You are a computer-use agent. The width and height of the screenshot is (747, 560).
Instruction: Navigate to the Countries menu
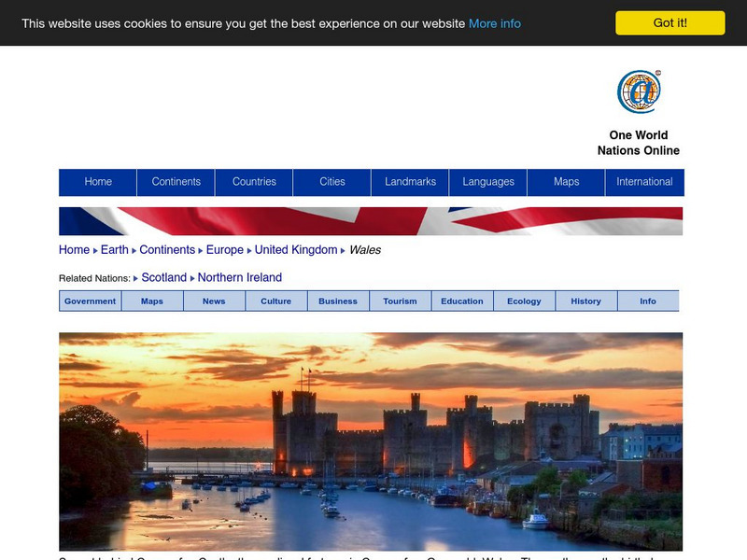(254, 182)
